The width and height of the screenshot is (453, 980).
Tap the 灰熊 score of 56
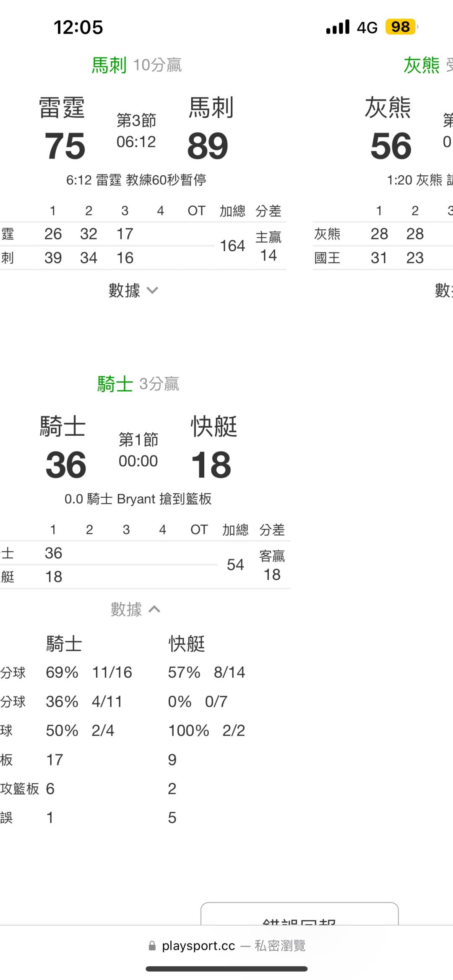391,146
